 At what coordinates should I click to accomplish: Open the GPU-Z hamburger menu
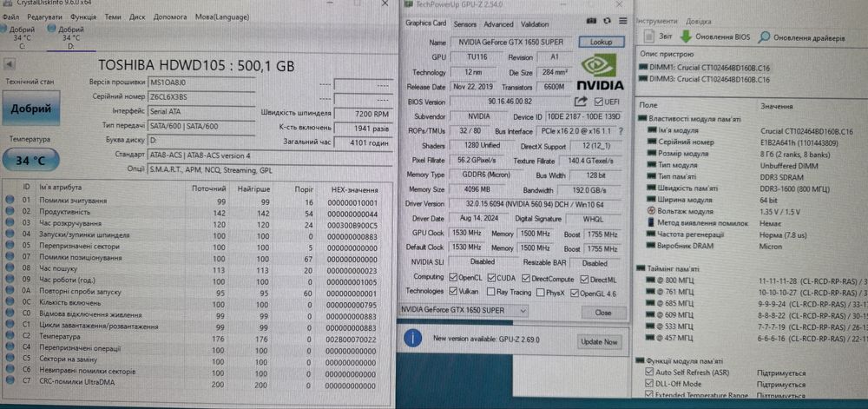[622, 21]
